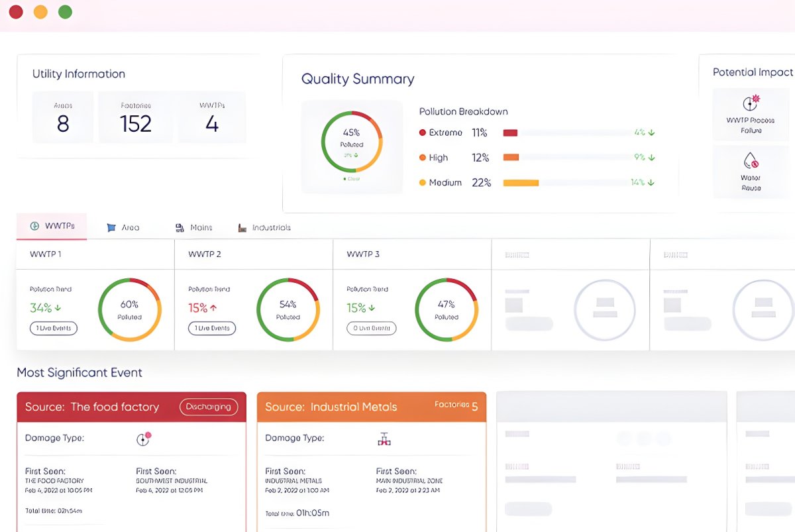Click the Factories 5 label on orange card

coord(456,405)
